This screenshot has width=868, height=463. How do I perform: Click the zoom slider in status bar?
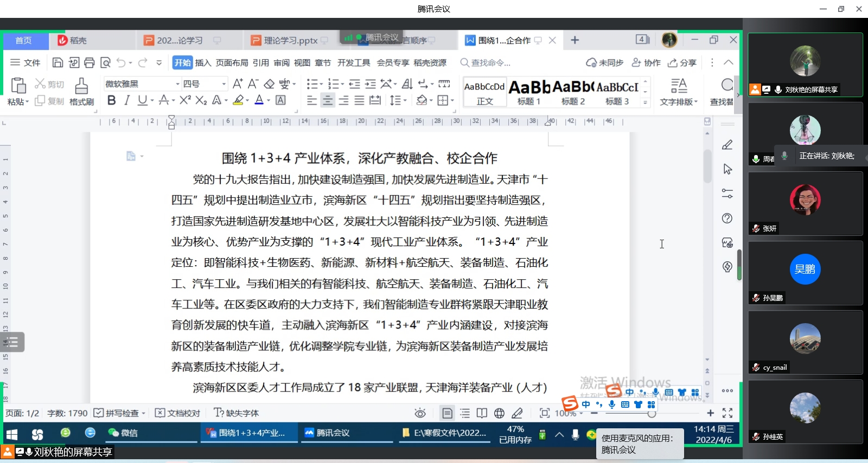[x=652, y=414]
